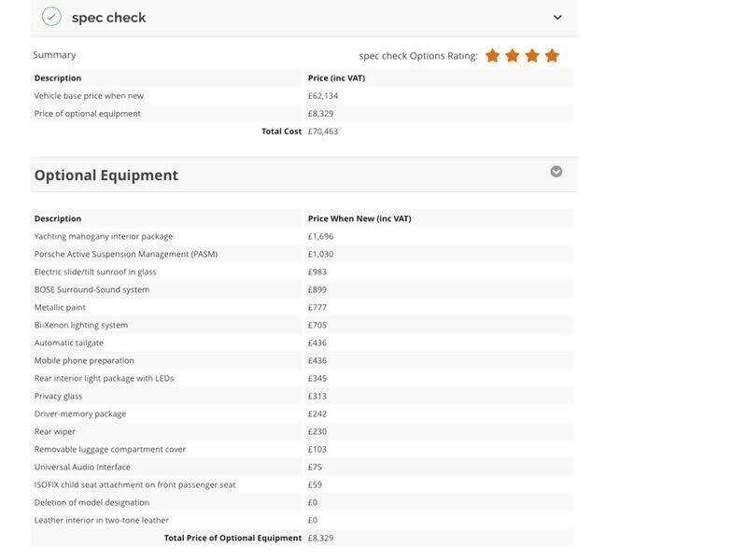Click the spec check header title
This screenshot has width=747, height=560.
click(x=108, y=18)
